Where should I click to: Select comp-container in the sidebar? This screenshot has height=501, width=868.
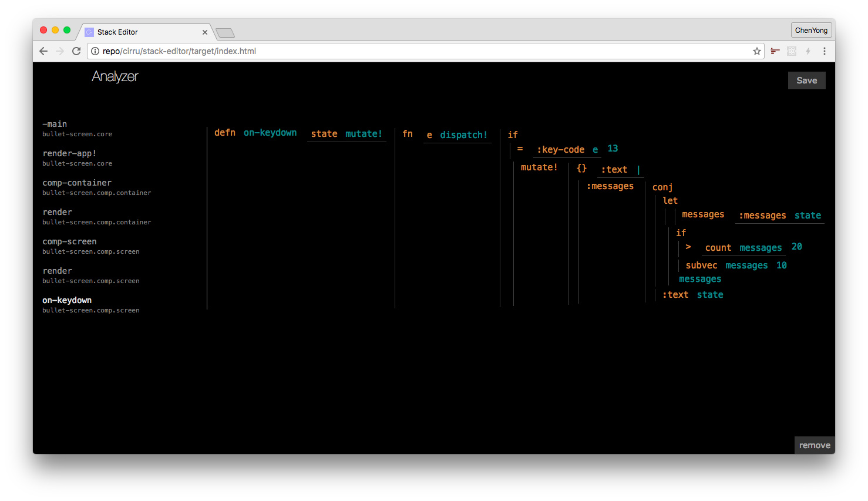(77, 183)
